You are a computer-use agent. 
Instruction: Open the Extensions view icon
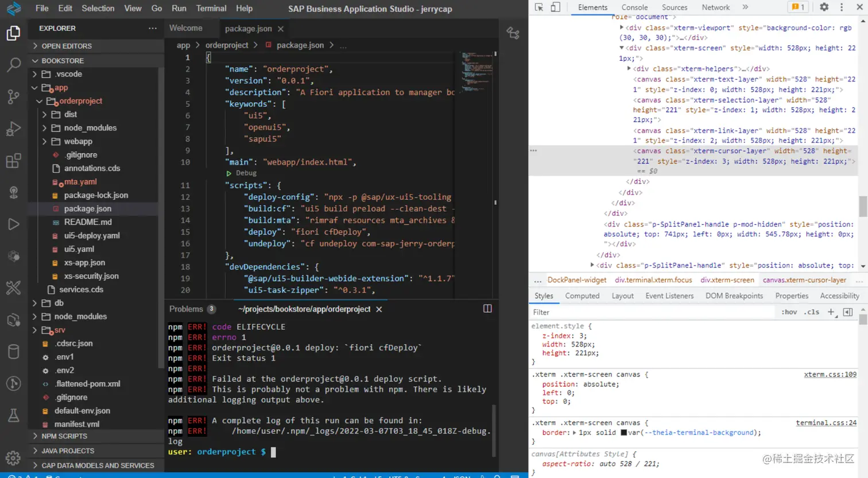(x=13, y=161)
